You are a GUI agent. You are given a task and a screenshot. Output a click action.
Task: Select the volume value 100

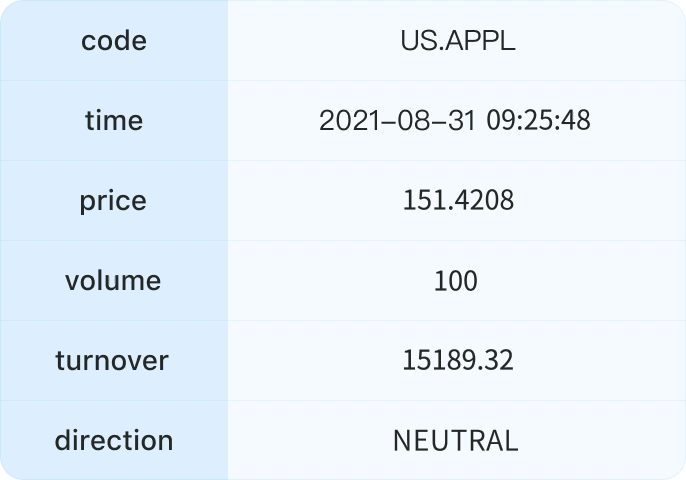pyautogui.click(x=456, y=281)
